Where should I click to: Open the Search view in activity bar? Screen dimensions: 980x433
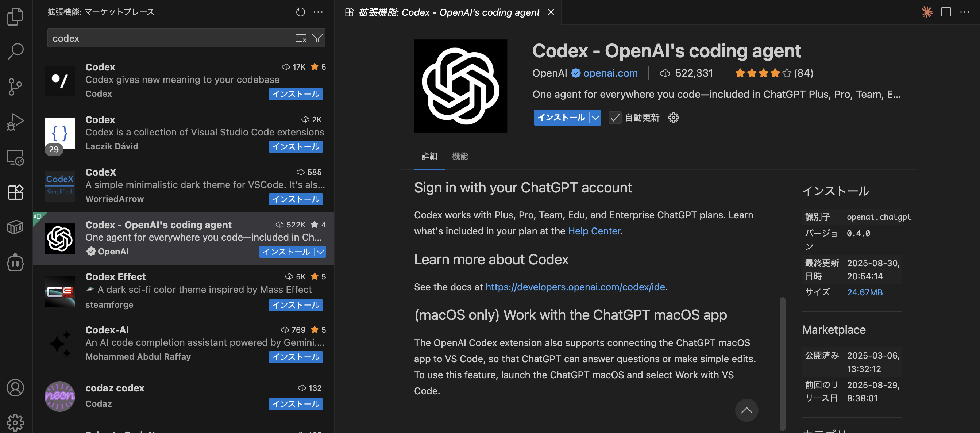pyautogui.click(x=15, y=51)
